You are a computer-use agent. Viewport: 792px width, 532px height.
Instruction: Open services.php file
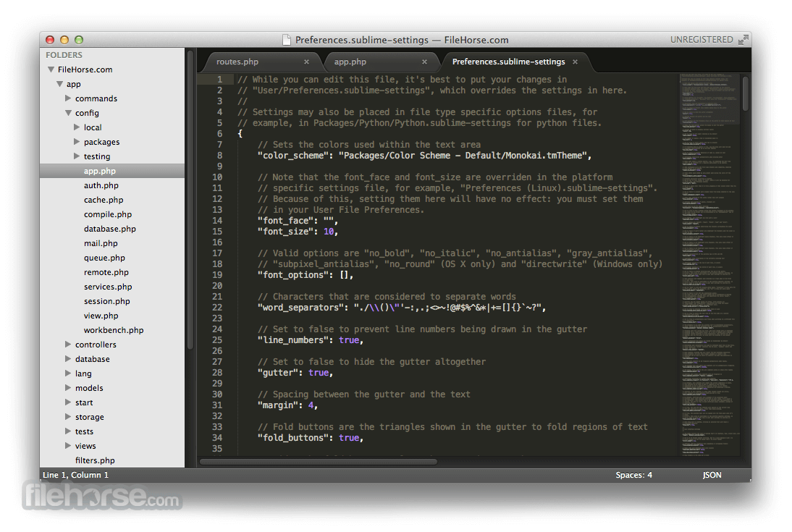[108, 287]
